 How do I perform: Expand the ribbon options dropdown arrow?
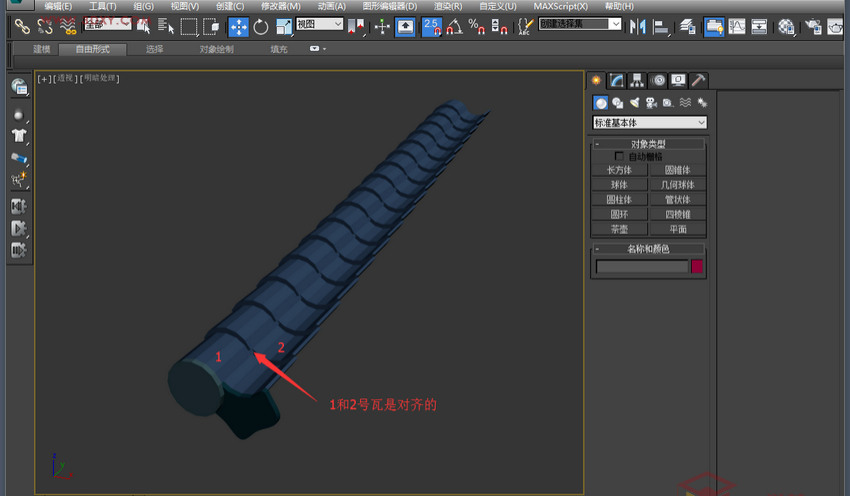(x=325, y=49)
